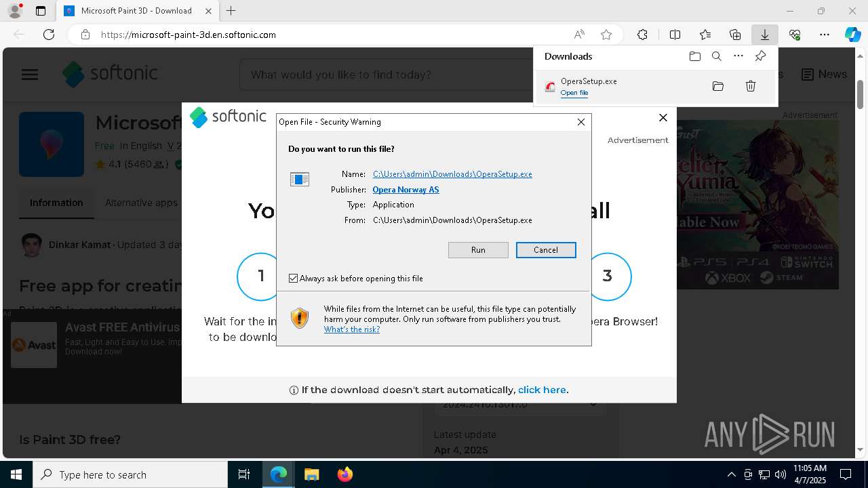This screenshot has width=868, height=488.
Task: Open author Dinkar Kamat profile
Action: coord(79,245)
